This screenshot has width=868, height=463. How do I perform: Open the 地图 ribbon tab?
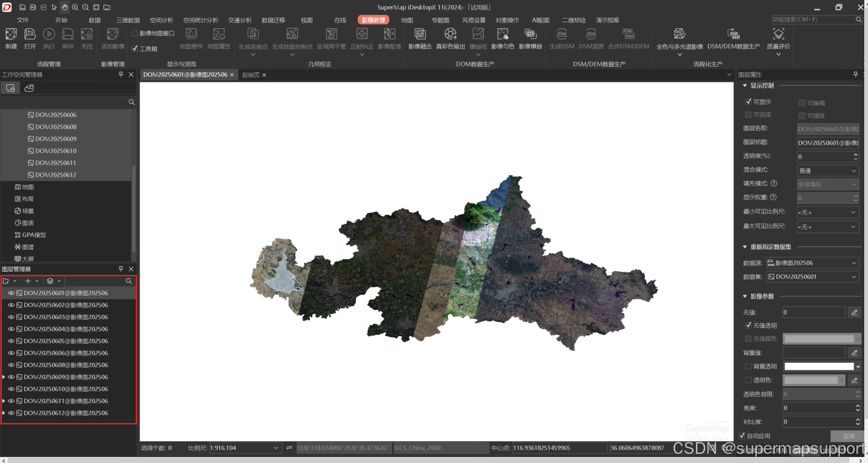(407, 20)
